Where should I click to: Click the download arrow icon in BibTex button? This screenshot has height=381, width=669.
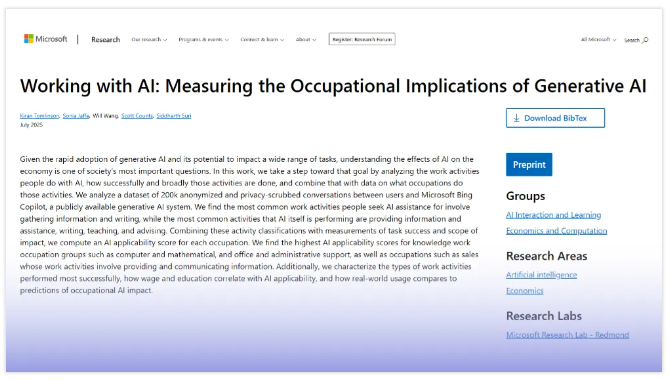(x=516, y=118)
